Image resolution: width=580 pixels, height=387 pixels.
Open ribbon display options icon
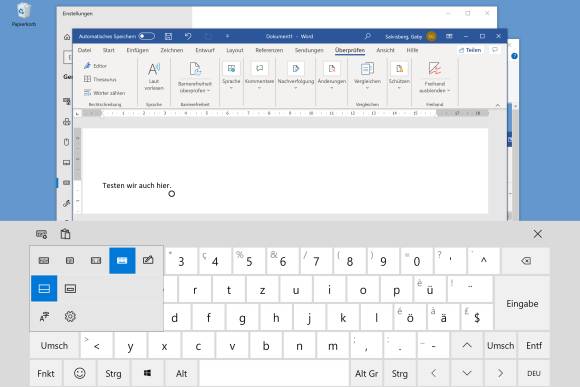pyautogui.click(x=449, y=36)
